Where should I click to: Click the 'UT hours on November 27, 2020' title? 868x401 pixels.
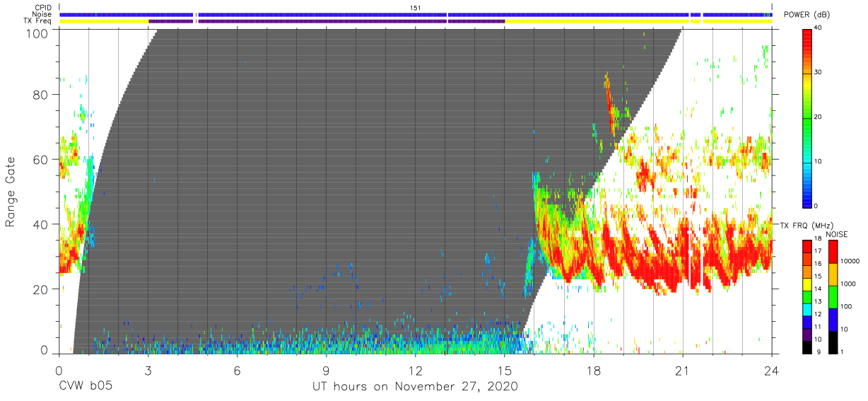[x=416, y=387]
